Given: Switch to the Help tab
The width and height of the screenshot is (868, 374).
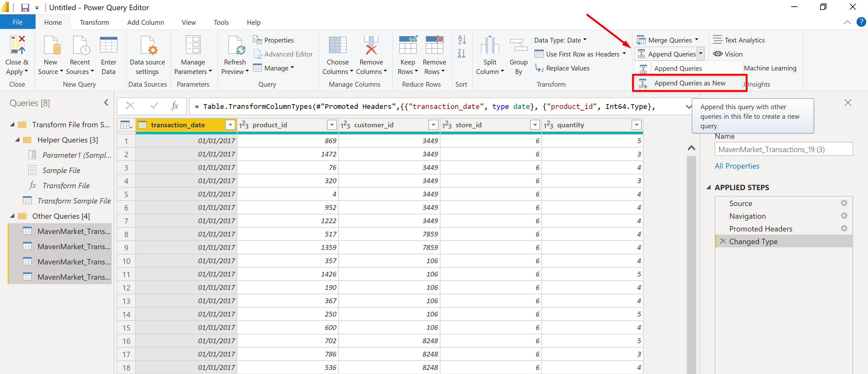Looking at the screenshot, I should click(253, 22).
